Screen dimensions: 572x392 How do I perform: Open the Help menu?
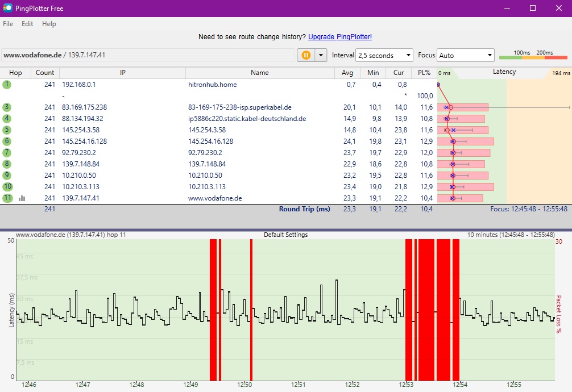click(49, 24)
